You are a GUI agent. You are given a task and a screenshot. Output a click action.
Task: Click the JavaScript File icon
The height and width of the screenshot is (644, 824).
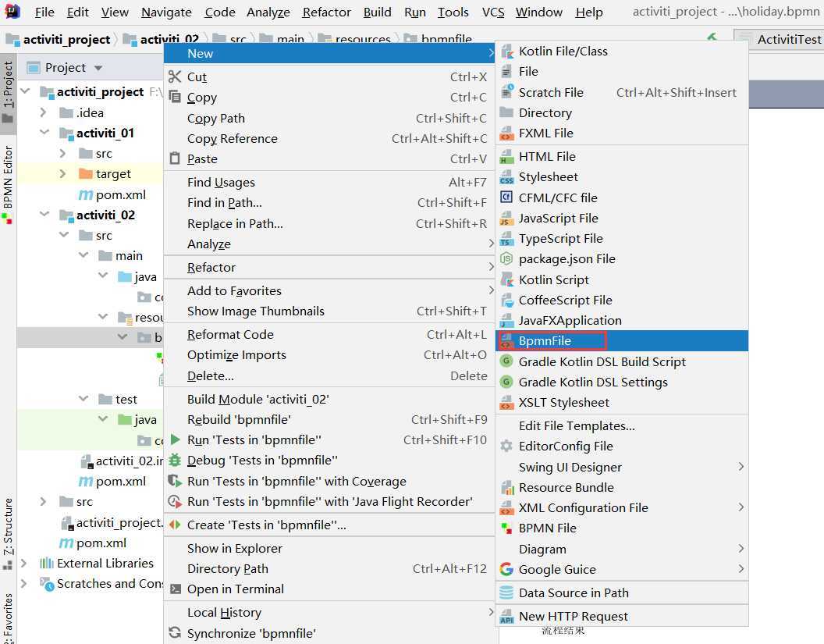coord(506,218)
